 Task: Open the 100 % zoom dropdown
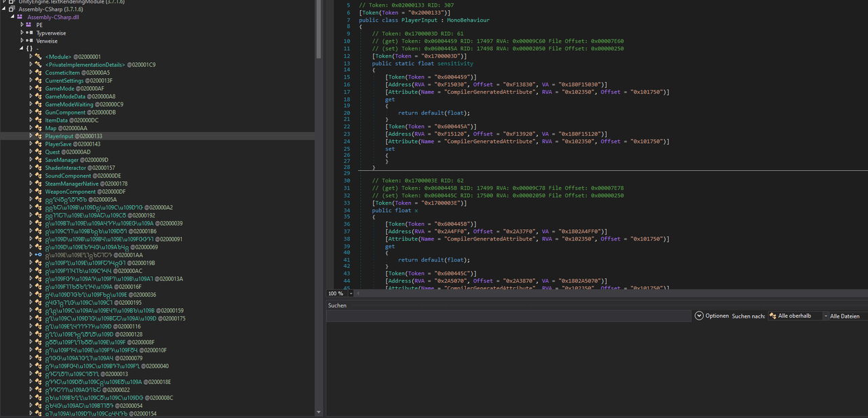(351, 293)
